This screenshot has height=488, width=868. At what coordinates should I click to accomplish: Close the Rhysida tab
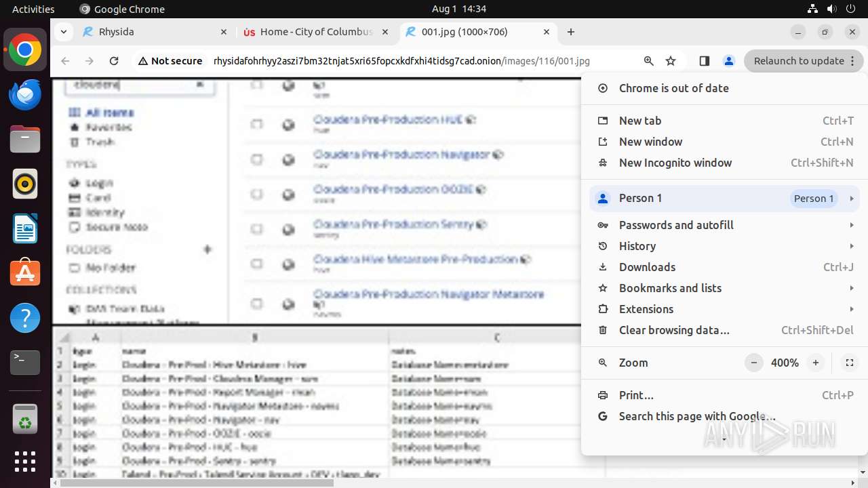click(x=224, y=32)
